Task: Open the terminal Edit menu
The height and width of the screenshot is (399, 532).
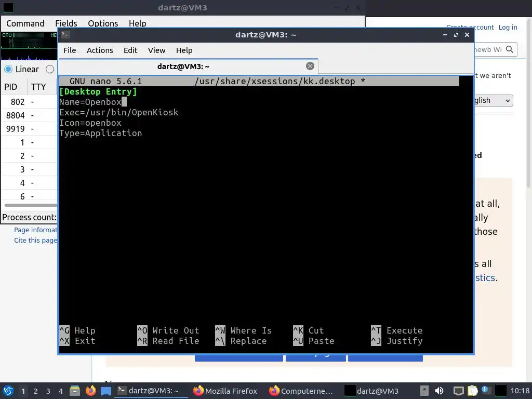Action: pyautogui.click(x=130, y=50)
